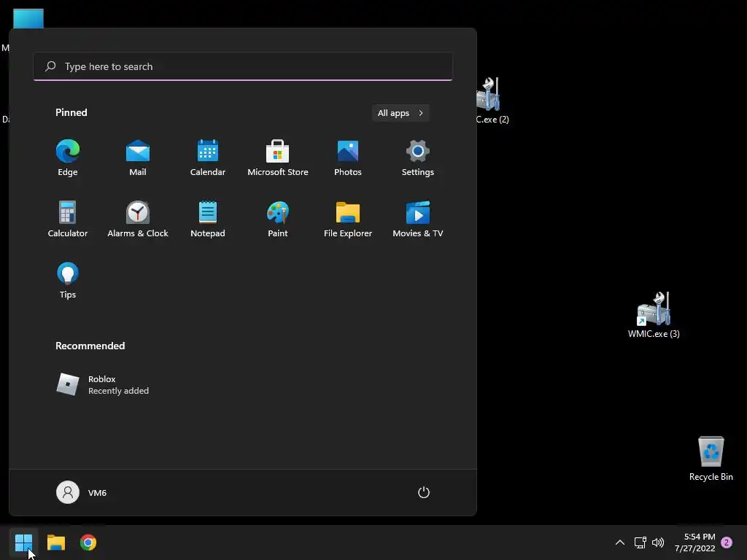Launch Notepad from pinned apps

[208, 219]
